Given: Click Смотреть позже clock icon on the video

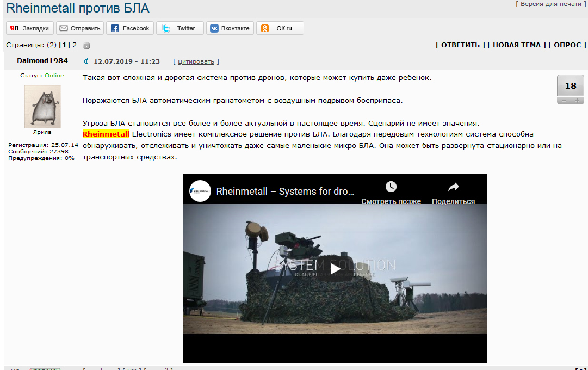Looking at the screenshot, I should (x=391, y=187).
